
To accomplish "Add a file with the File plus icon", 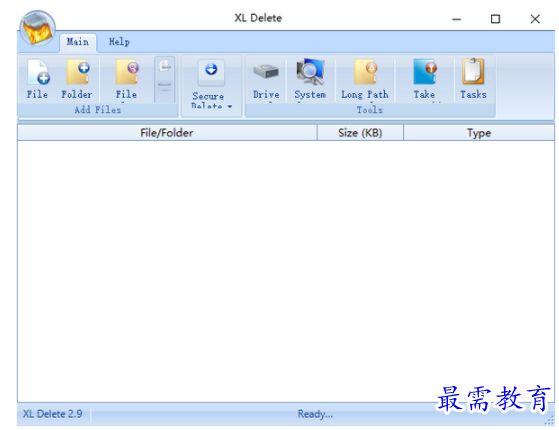I will 38,78.
